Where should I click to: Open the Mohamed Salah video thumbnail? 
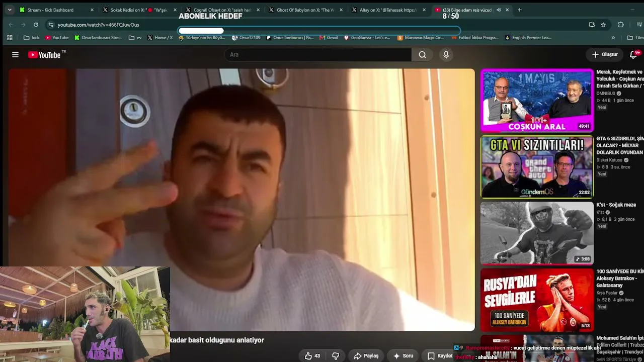pos(537,348)
